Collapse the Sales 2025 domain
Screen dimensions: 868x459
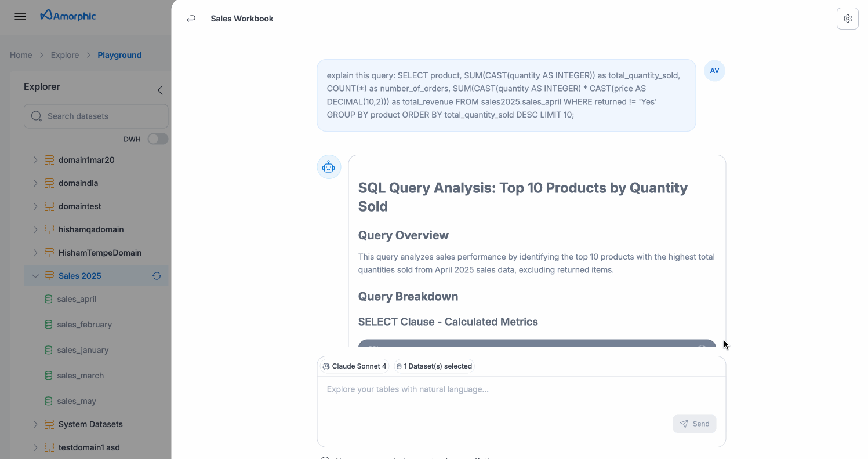35,276
